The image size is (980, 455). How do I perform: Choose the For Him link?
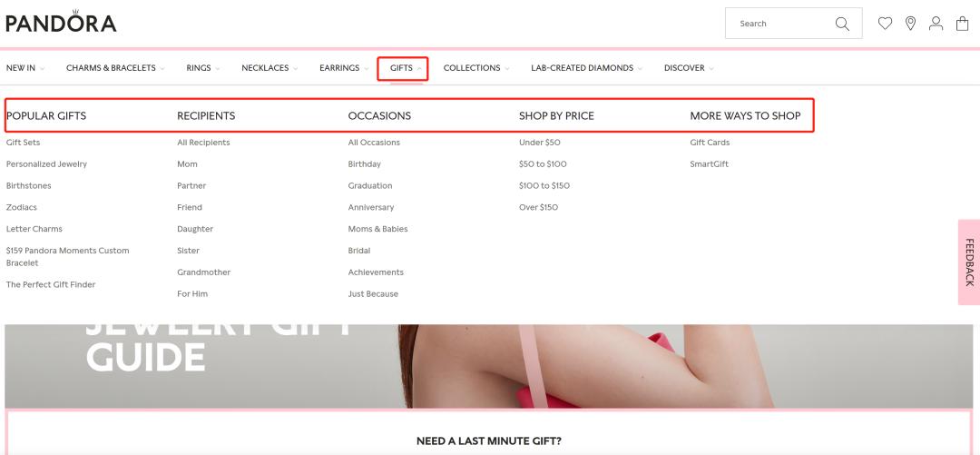click(192, 293)
